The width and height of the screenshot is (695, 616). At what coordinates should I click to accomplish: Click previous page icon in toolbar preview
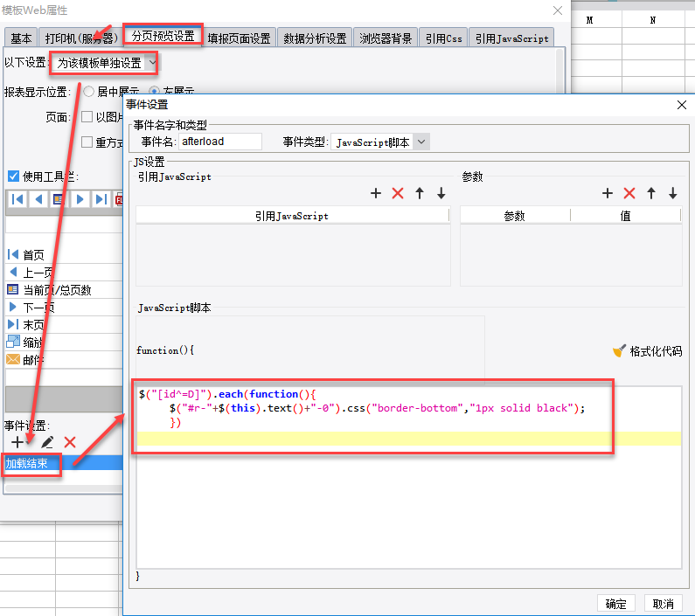point(38,199)
